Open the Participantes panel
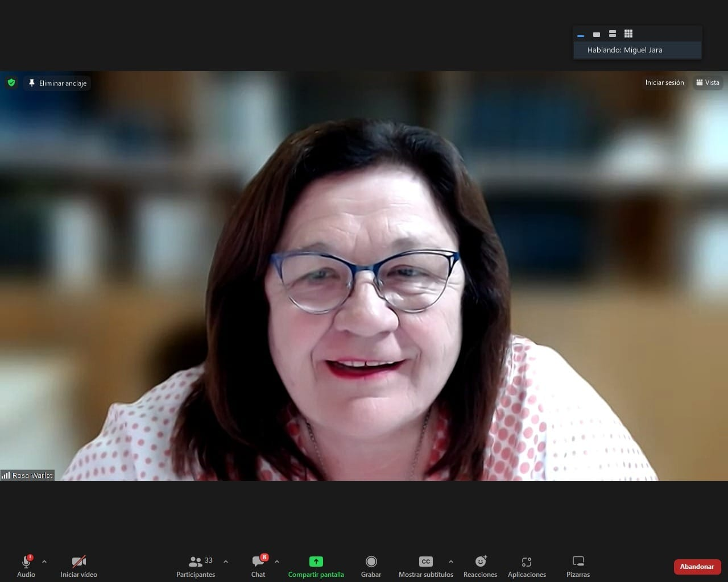 pos(196,566)
